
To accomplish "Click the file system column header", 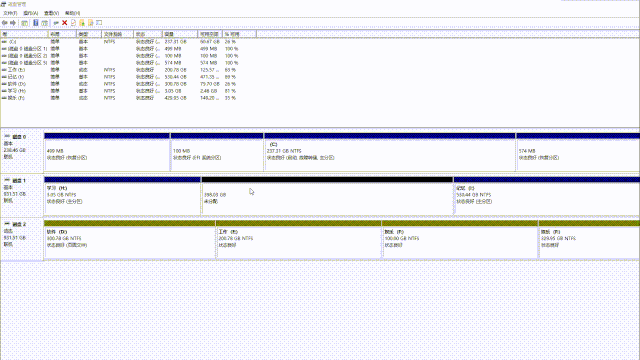I will pyautogui.click(x=118, y=34).
